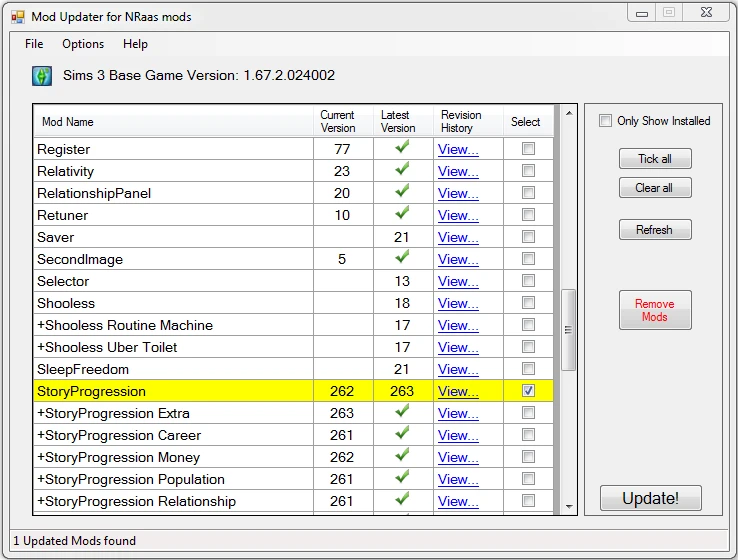The image size is (738, 560).
Task: Minimize the Mod Updater window
Action: (x=642, y=13)
